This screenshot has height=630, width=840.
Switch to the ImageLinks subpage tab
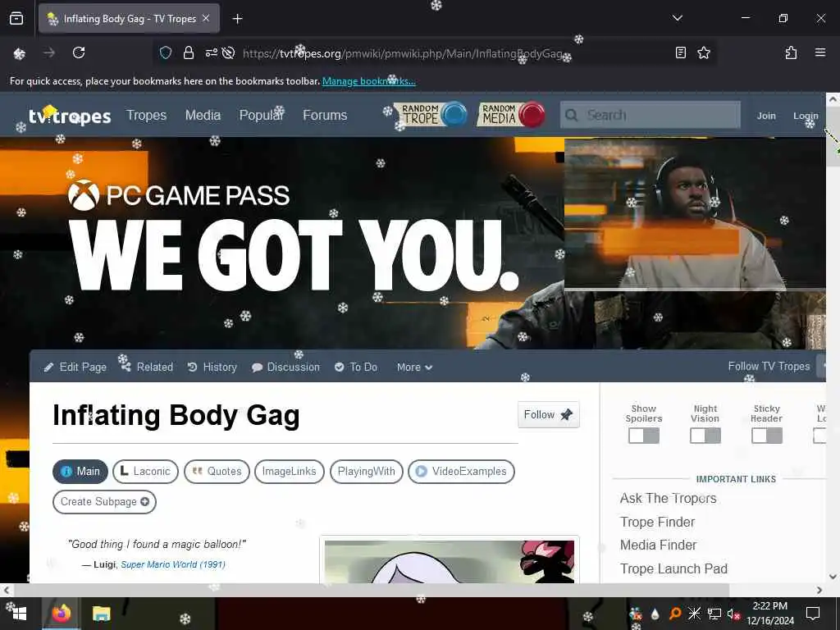coord(290,472)
